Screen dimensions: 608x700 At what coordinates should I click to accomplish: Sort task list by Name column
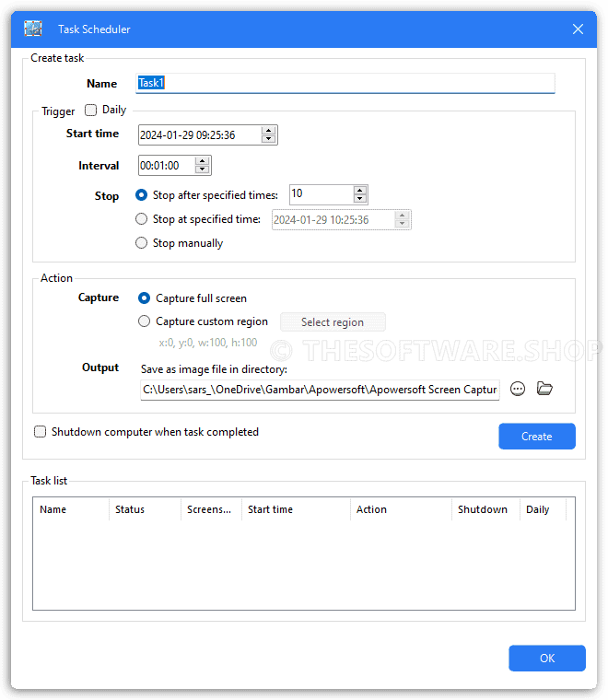point(71,509)
